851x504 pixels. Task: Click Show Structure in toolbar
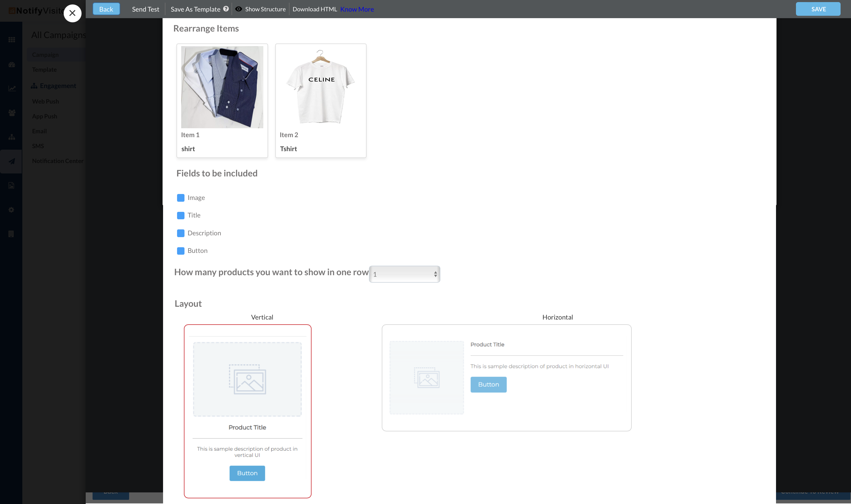(x=265, y=9)
